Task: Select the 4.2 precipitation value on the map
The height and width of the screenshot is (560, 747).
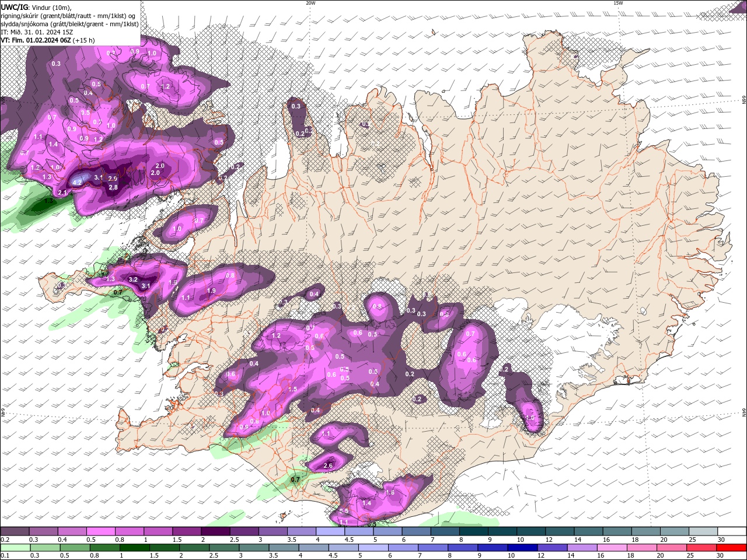Action: click(77, 183)
